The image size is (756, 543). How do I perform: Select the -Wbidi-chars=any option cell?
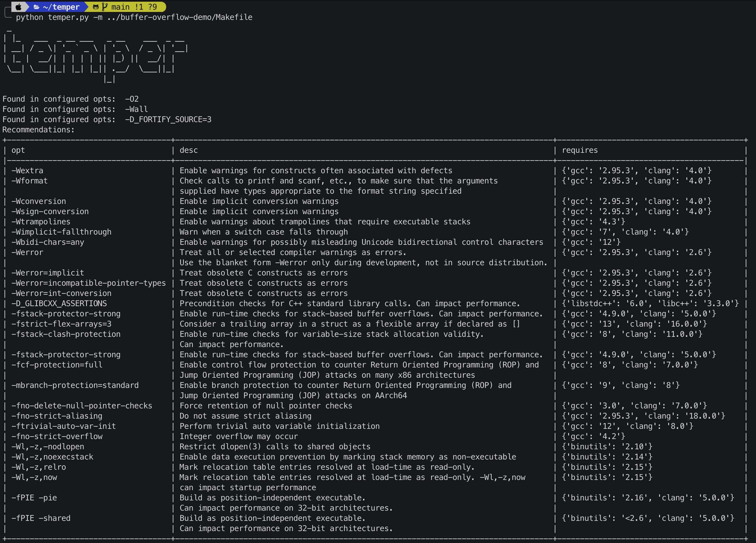[48, 242]
